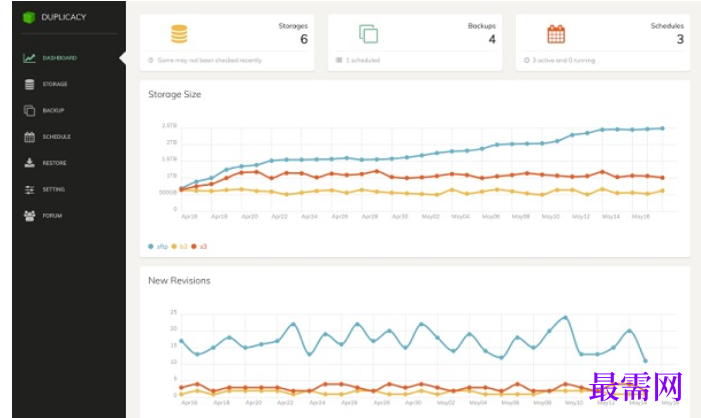
Task: Click the Storages label in first card
Action: point(293,26)
